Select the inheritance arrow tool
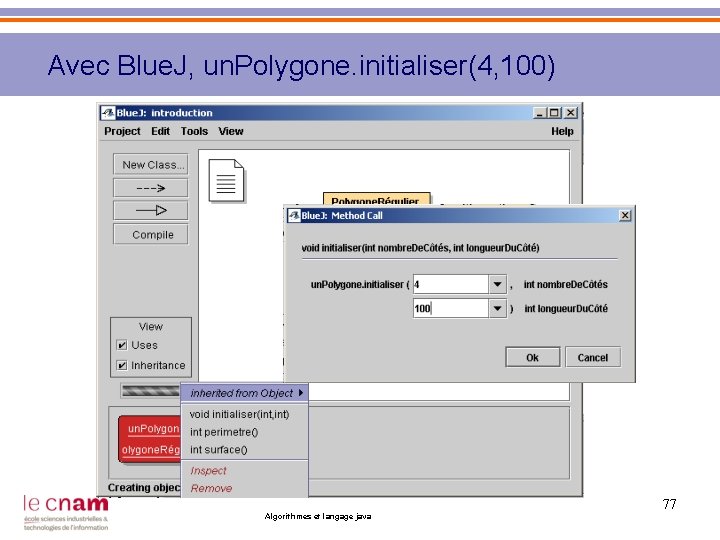 [x=151, y=210]
